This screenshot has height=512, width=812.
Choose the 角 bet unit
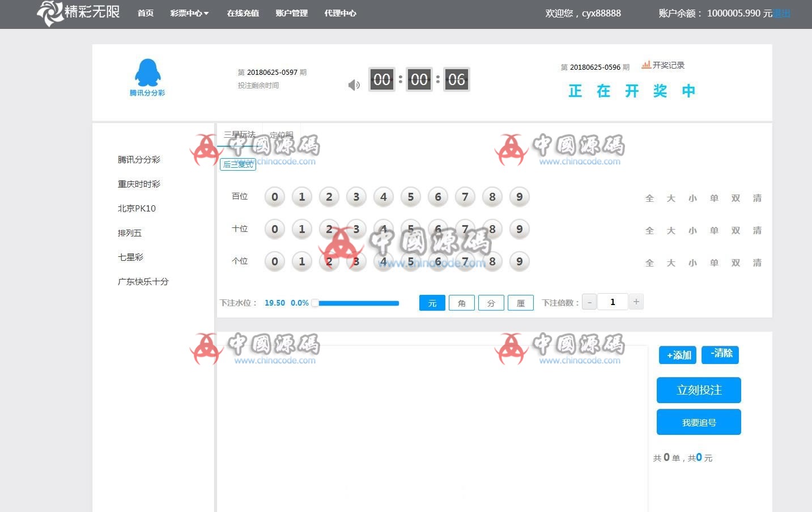point(462,303)
